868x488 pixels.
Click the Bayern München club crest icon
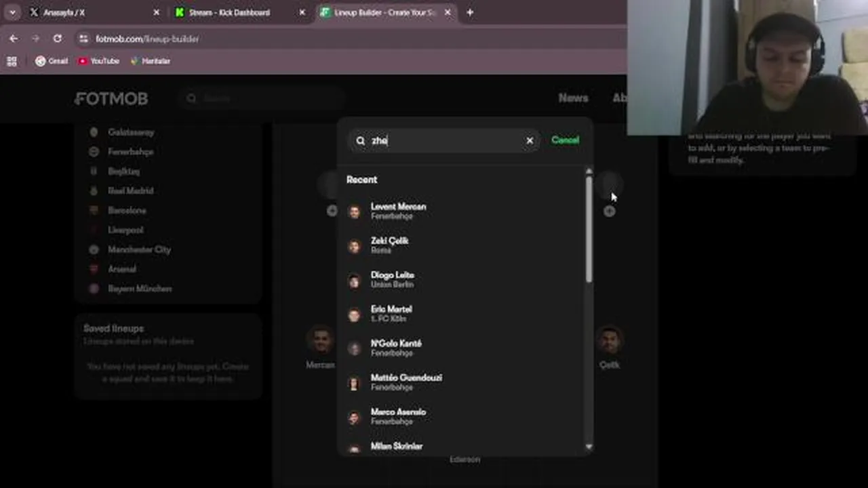(x=94, y=289)
